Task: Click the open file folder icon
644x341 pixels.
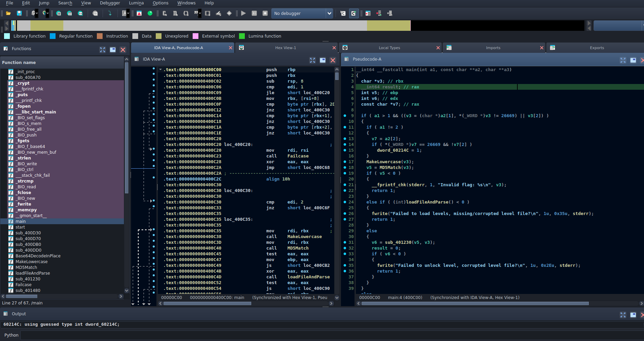Action: pos(8,13)
